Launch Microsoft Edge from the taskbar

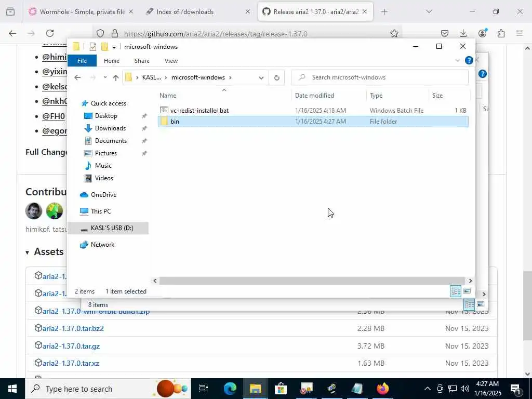coord(230,389)
